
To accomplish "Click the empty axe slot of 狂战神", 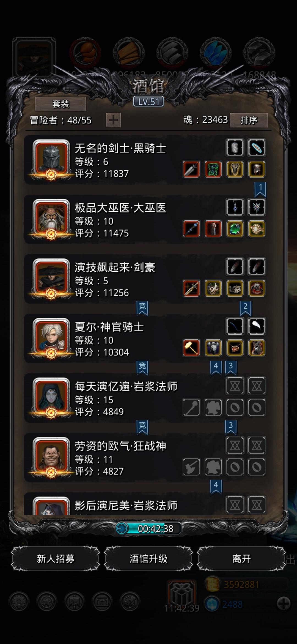I will (x=191, y=467).
